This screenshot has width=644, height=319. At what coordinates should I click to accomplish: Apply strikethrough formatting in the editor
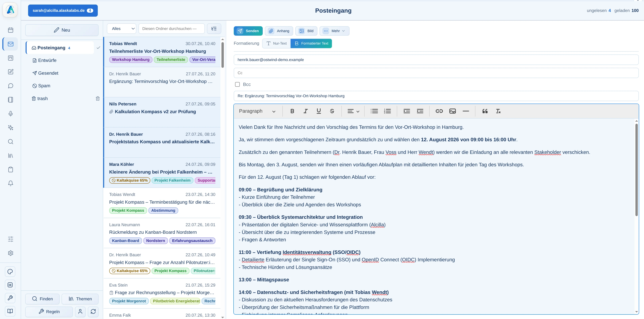coord(332,111)
